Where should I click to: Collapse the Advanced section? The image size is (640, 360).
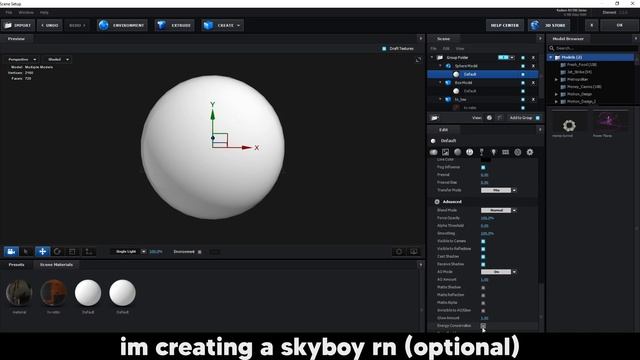point(437,202)
